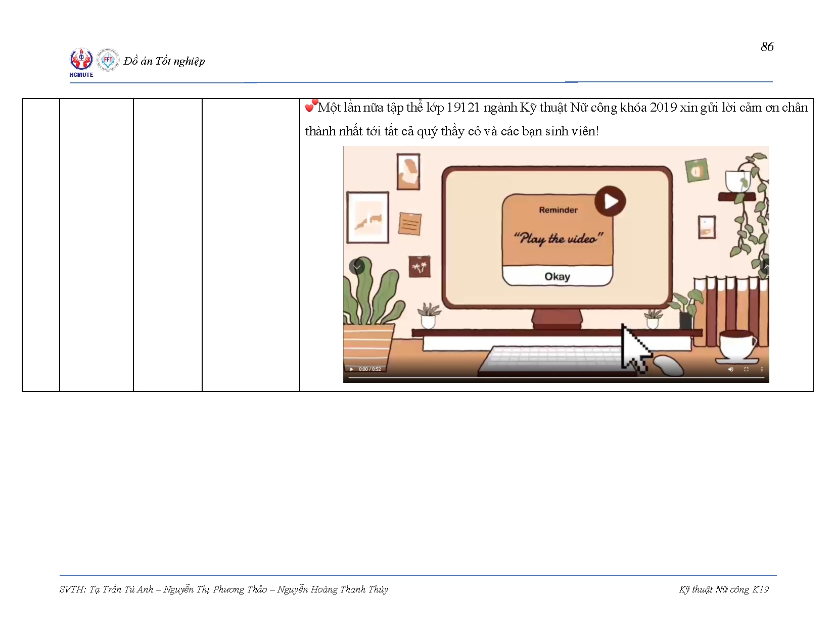Image resolution: width=834 pixels, height=644 pixels.
Task: Click the HCMUTE university logo
Action: pos(81,62)
